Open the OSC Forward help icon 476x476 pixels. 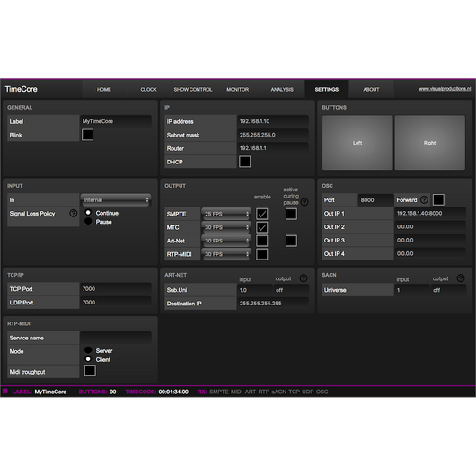point(424,199)
